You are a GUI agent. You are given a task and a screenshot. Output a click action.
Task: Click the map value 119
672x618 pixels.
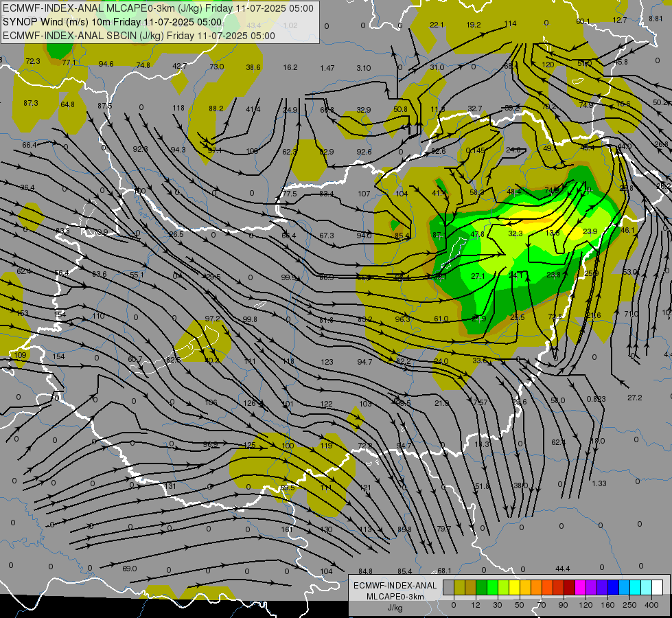pos(326,446)
